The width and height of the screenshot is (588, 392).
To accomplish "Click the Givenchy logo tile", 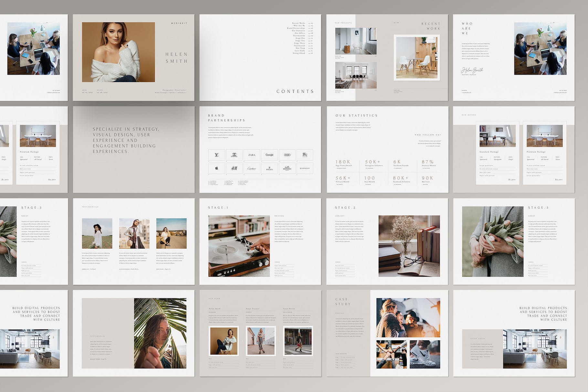I will 305,168.
